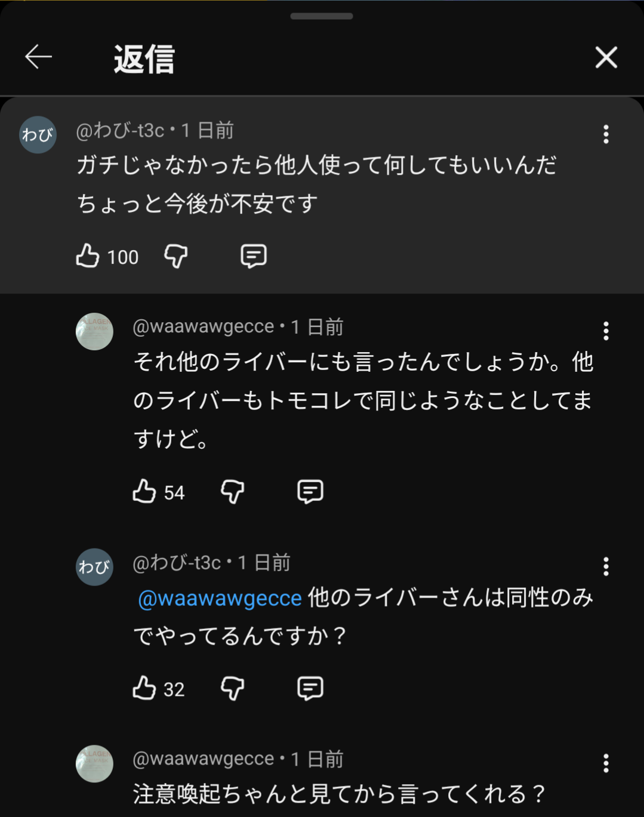Reply to the comment with 32 likes
Screen dimensions: 644x817
pyautogui.click(x=310, y=688)
